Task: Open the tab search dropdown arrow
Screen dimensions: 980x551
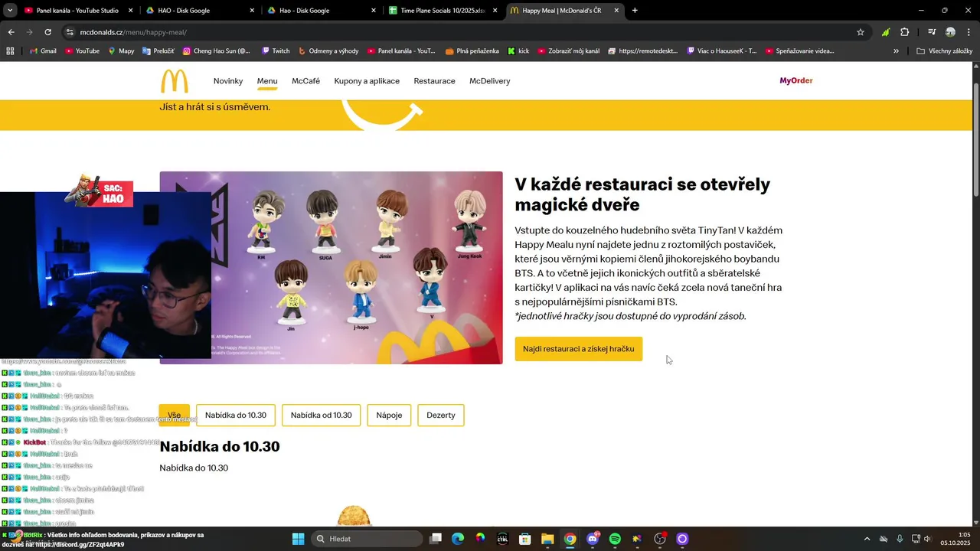Action: click(10, 11)
